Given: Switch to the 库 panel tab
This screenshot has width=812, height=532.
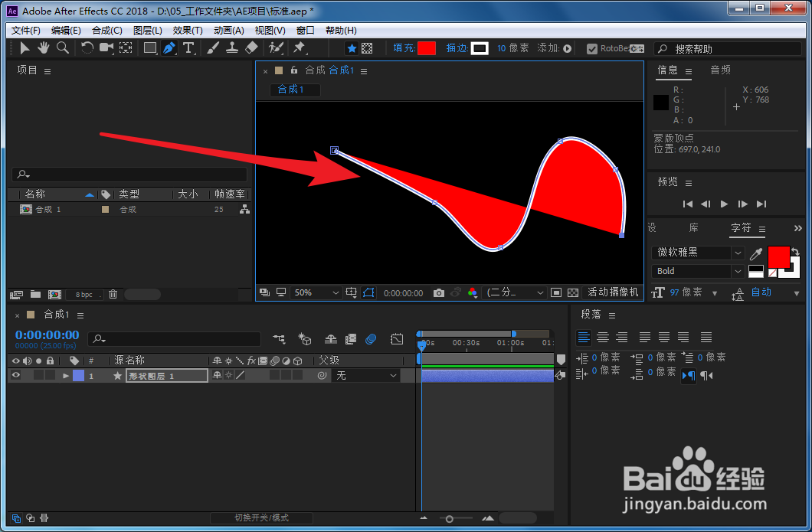Looking at the screenshot, I should (x=693, y=227).
